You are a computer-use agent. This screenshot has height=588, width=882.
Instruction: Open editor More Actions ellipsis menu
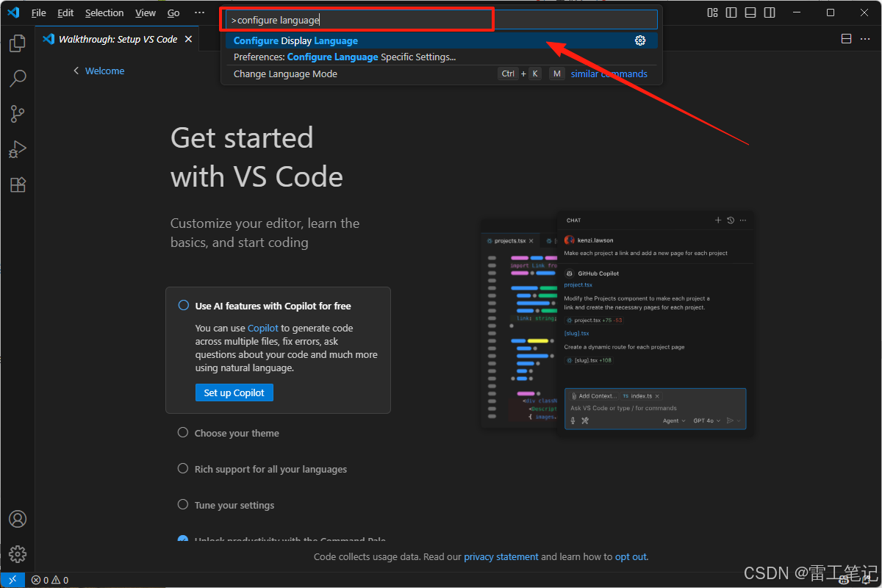pyautogui.click(x=865, y=39)
